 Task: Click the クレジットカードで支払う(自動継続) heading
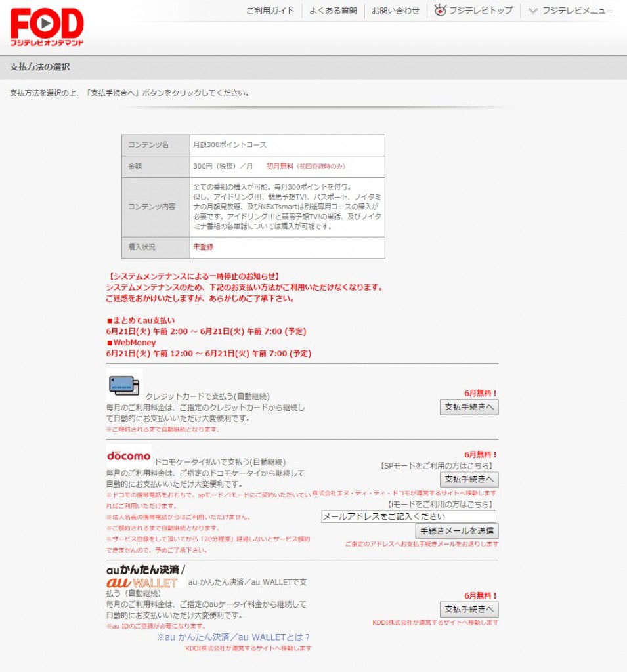207,396
